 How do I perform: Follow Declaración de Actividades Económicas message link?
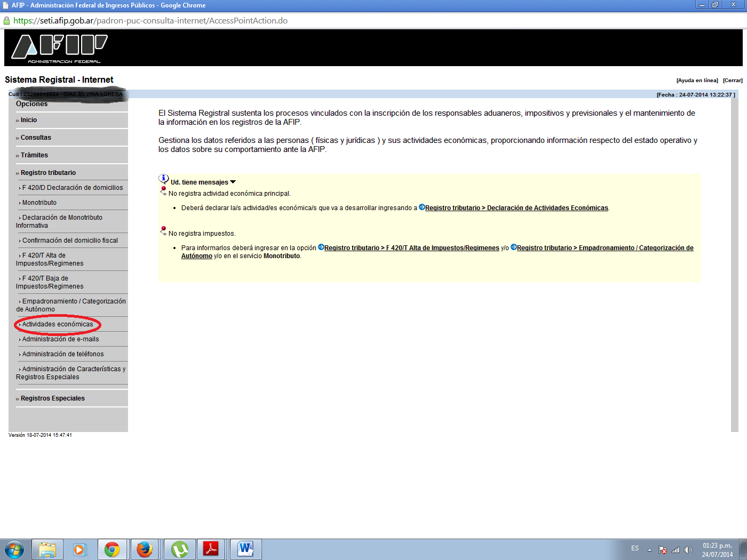tap(516, 208)
